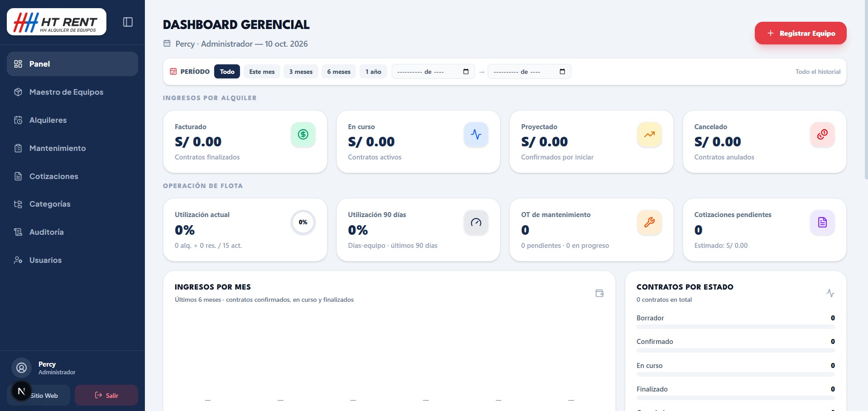Click the blue activity icon on En curso card
The width and height of the screenshot is (868, 411).
click(476, 134)
